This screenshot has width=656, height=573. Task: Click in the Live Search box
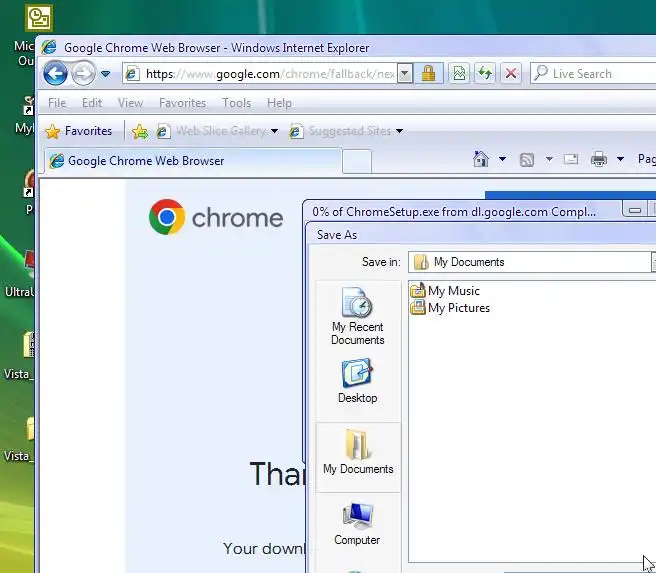click(593, 74)
